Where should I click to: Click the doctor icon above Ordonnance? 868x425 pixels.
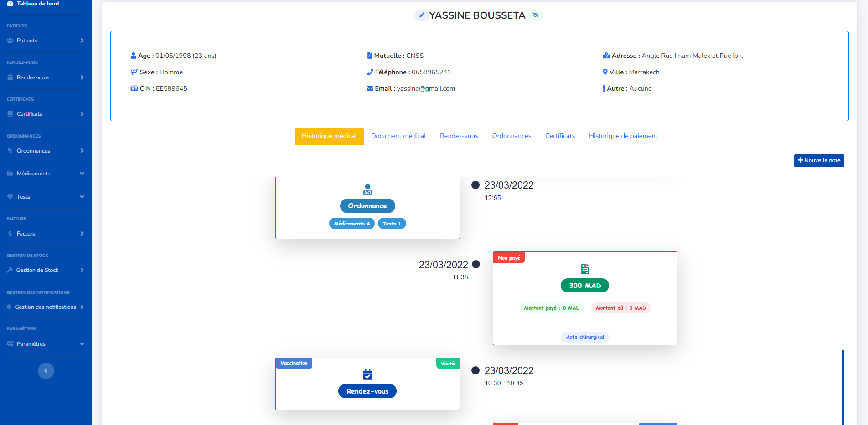pos(367,189)
